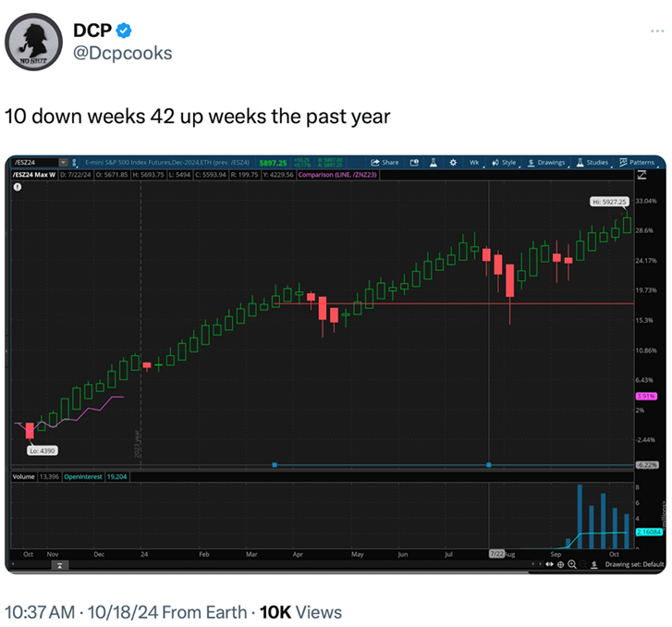
Task: Collapse the lower panel with the arrow button
Action: pos(58,564)
